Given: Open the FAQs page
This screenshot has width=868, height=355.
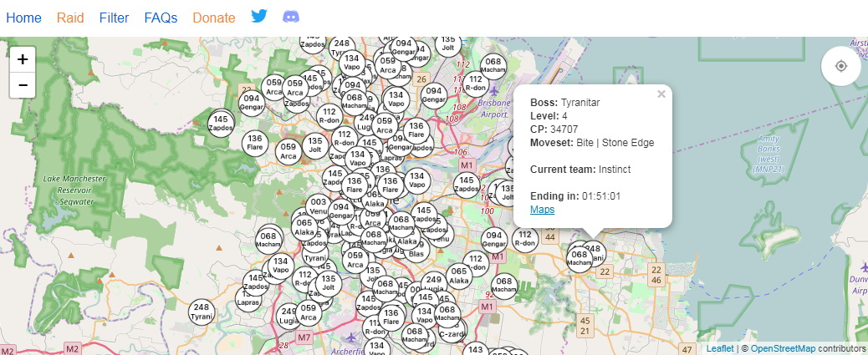Looking at the screenshot, I should (x=161, y=18).
